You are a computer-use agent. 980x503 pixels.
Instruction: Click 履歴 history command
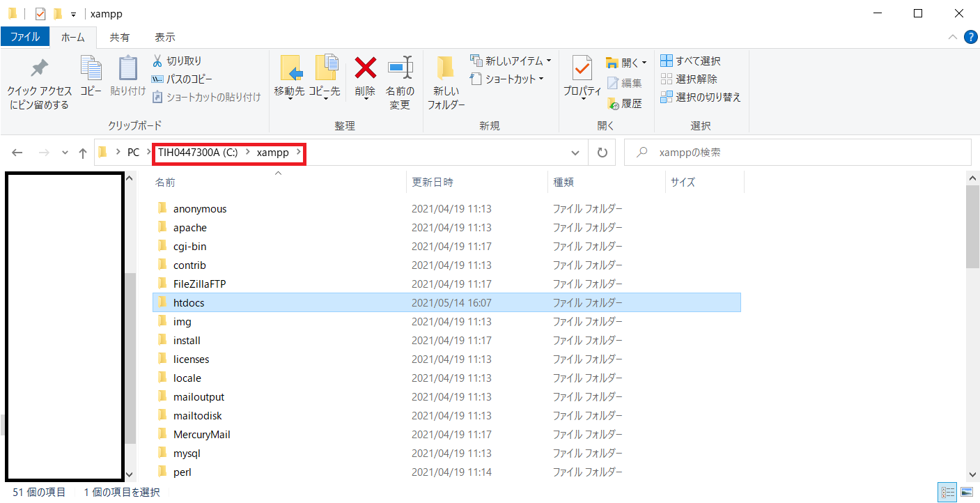click(624, 103)
